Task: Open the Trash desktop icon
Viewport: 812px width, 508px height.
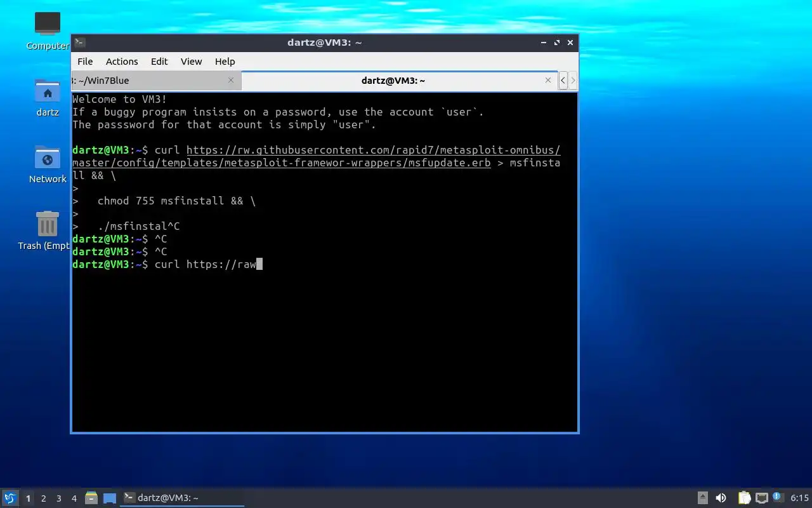Action: pos(48,231)
